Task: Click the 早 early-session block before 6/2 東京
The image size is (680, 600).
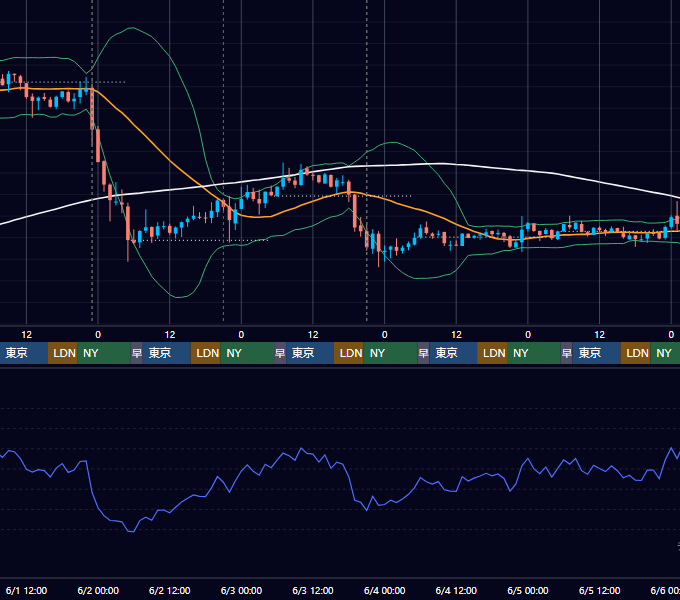Action: (137, 353)
